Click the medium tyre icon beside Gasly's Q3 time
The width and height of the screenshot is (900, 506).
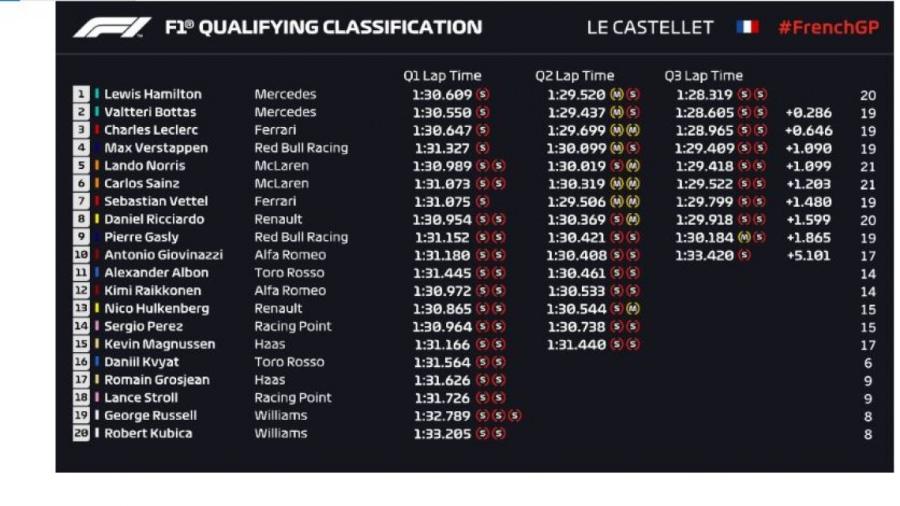744,237
